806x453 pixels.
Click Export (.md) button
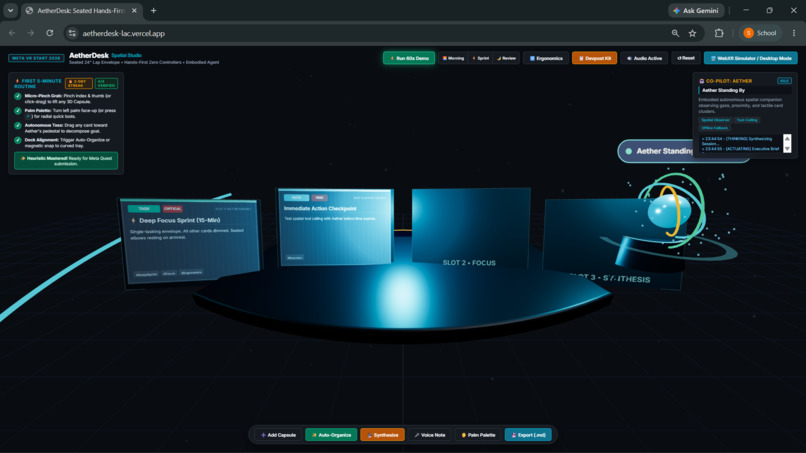click(528, 435)
